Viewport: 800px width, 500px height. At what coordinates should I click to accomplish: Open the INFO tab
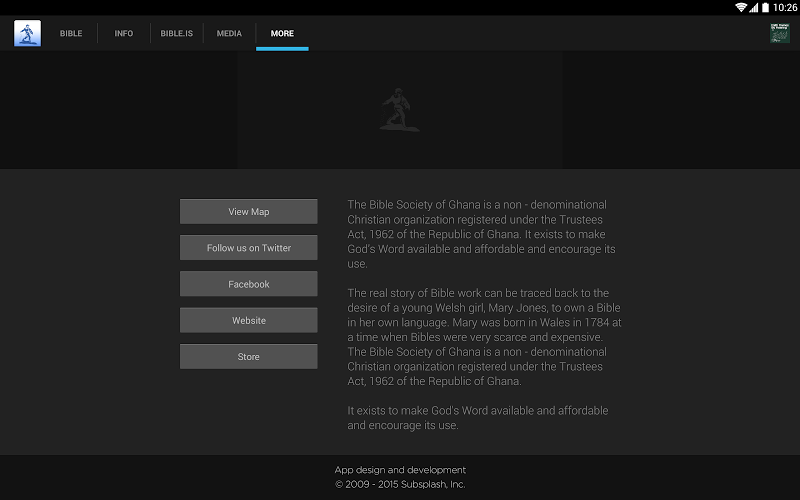coord(123,33)
